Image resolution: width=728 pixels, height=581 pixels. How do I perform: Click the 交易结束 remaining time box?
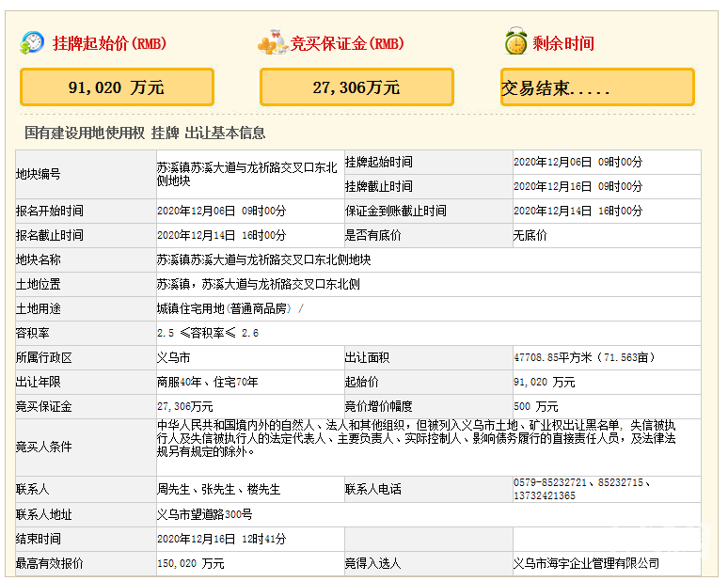(597, 88)
